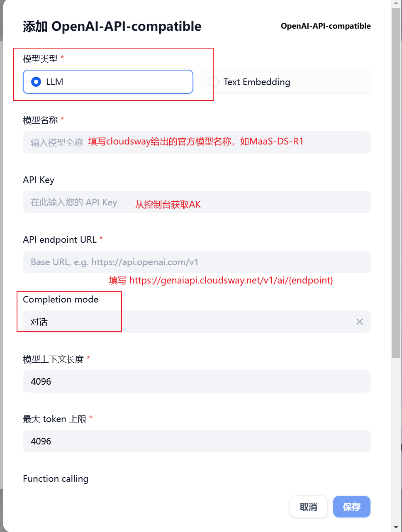Click the 取消 cancel button
Image resolution: width=402 pixels, height=532 pixels.
(309, 507)
